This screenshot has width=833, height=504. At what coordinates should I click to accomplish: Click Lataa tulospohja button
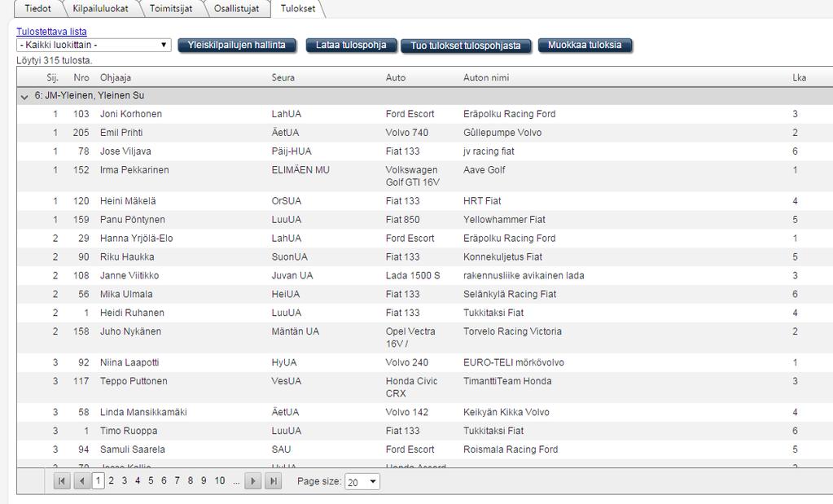point(351,45)
